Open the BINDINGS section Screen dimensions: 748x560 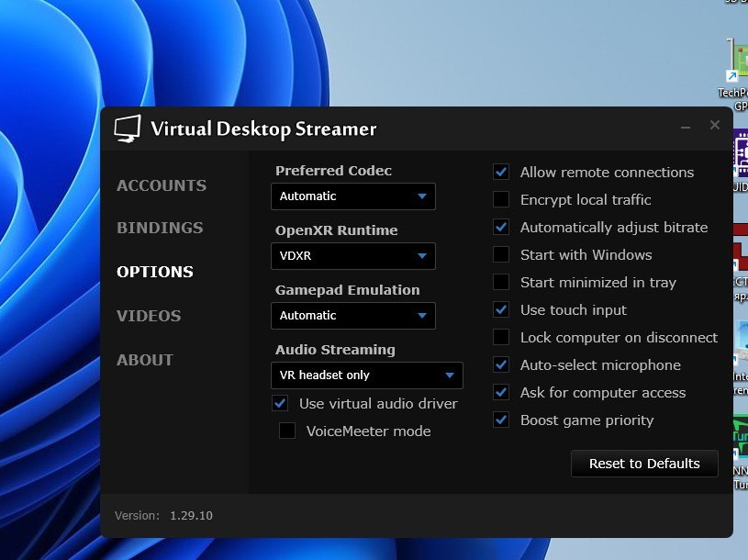tap(160, 228)
